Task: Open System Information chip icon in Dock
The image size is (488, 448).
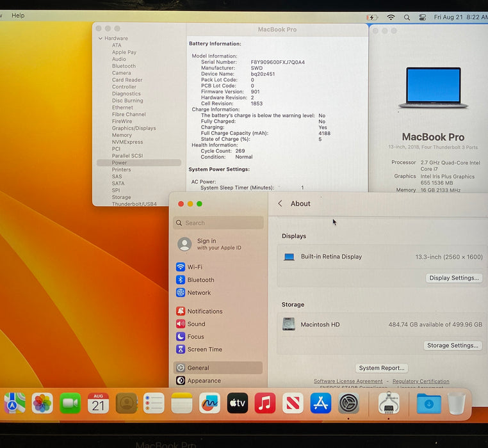Action: 389,403
